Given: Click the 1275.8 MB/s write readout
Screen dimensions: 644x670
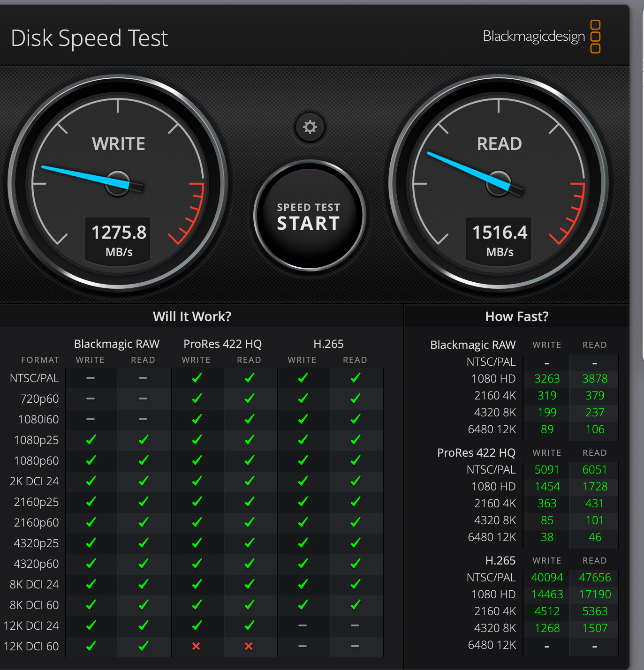Looking at the screenshot, I should click(x=118, y=239).
